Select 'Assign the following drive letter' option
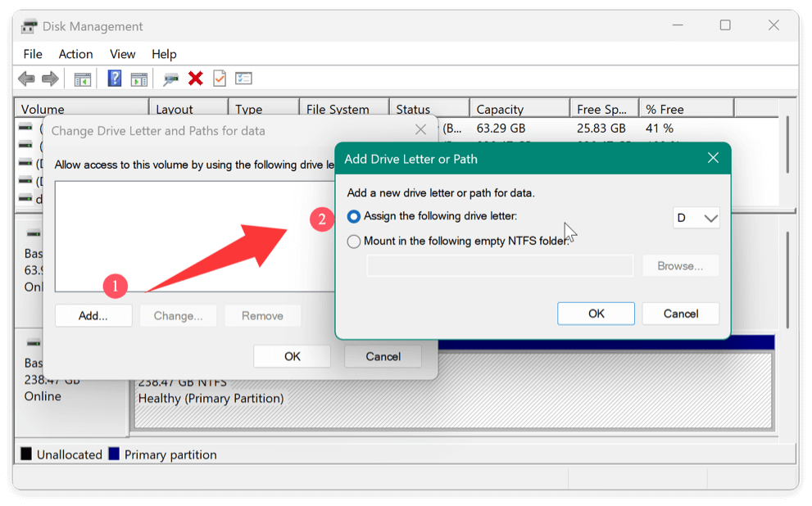The width and height of the screenshot is (812, 506). 353,217
